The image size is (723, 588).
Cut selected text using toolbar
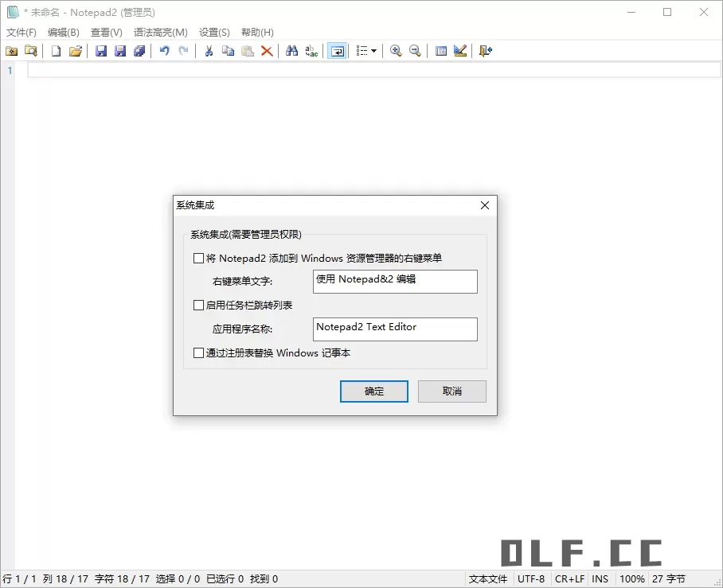tap(208, 50)
